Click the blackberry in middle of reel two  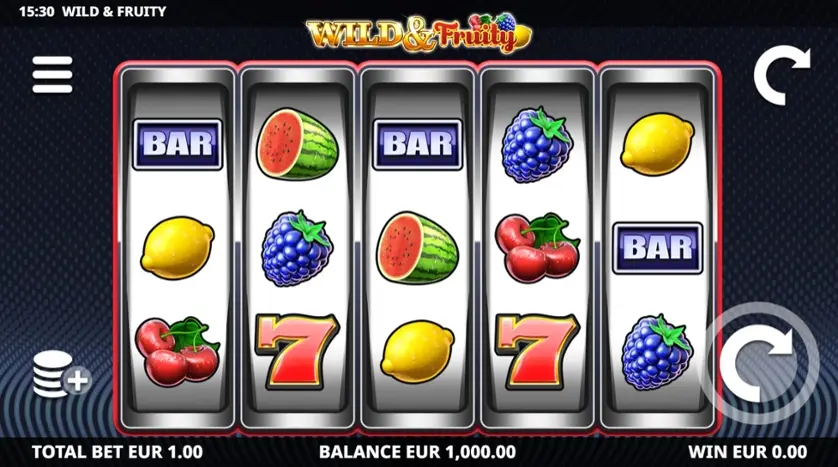(297, 248)
